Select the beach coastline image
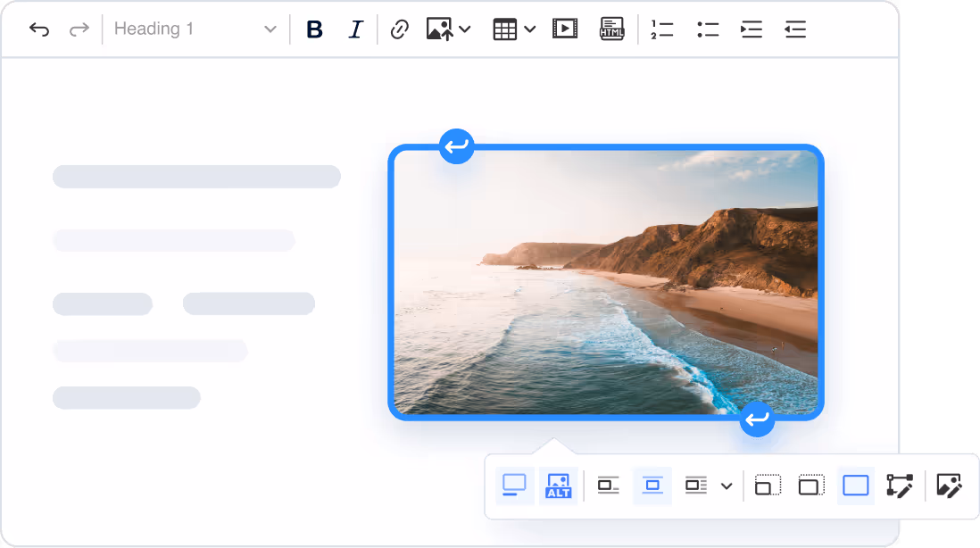 [605, 282]
